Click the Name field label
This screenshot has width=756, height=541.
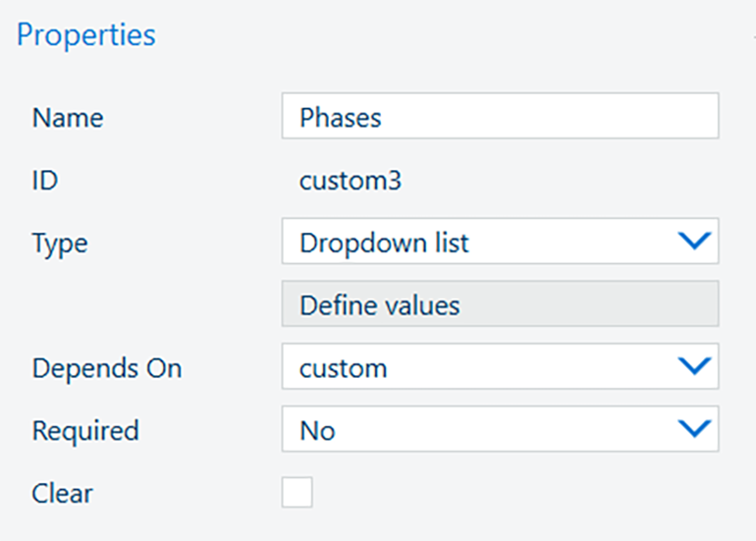click(x=67, y=118)
